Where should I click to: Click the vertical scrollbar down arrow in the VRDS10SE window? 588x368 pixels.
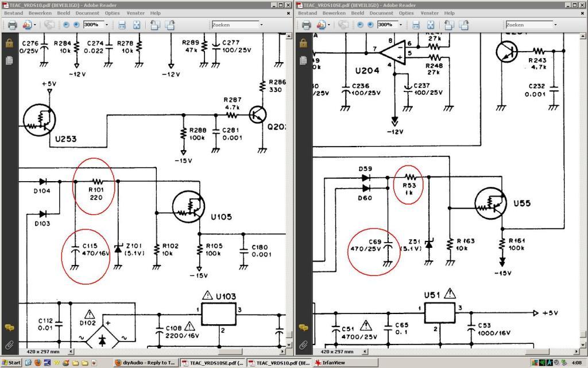coord(583,345)
